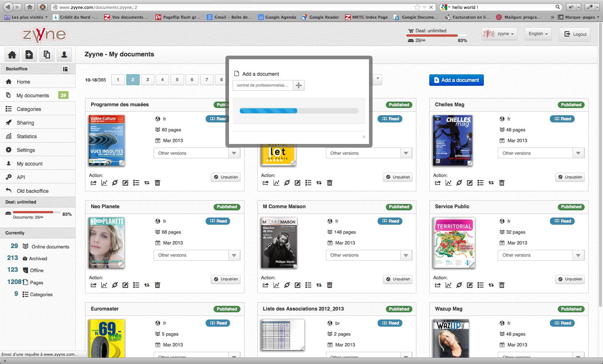Click the trash icon under M Comme Maison
The height and width of the screenshot is (364, 603).
329,285
